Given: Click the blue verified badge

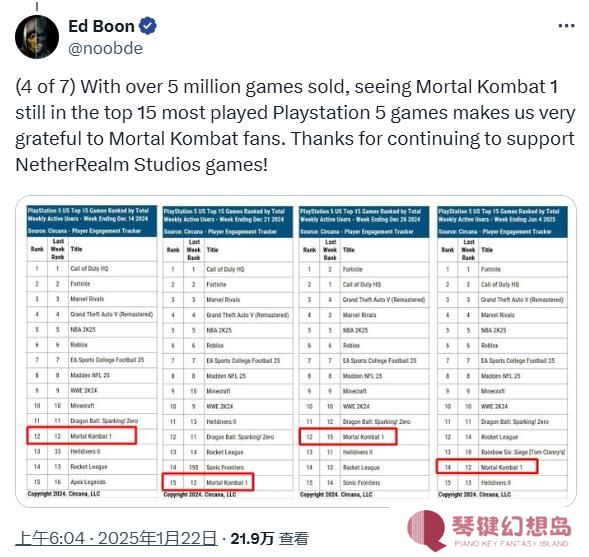Looking at the screenshot, I should click(x=148, y=26).
